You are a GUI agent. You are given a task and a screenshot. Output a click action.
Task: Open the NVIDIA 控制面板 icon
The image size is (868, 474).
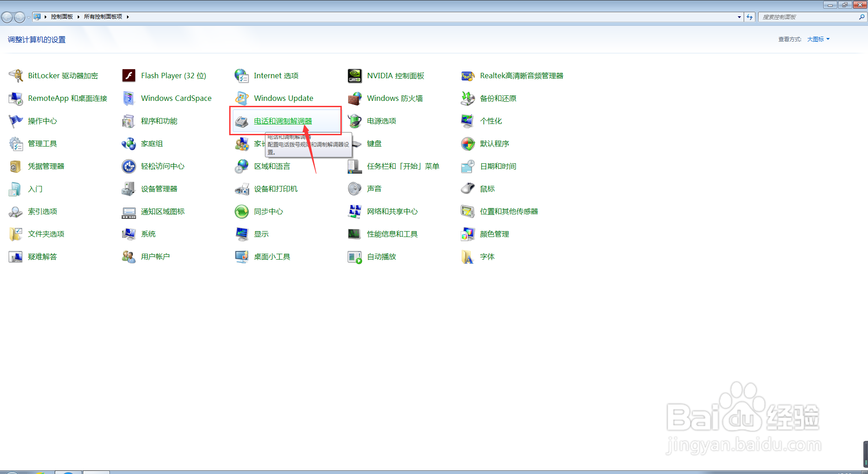click(x=355, y=76)
